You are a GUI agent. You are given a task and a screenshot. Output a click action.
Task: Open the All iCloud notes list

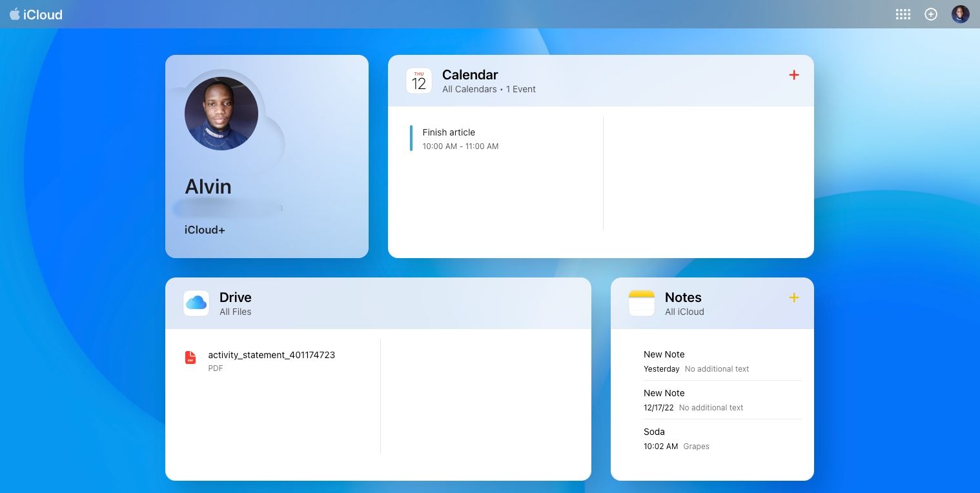tap(684, 312)
